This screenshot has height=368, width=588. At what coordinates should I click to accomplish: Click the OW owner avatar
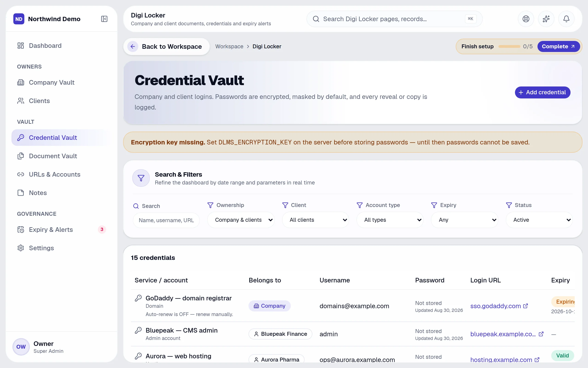21,347
